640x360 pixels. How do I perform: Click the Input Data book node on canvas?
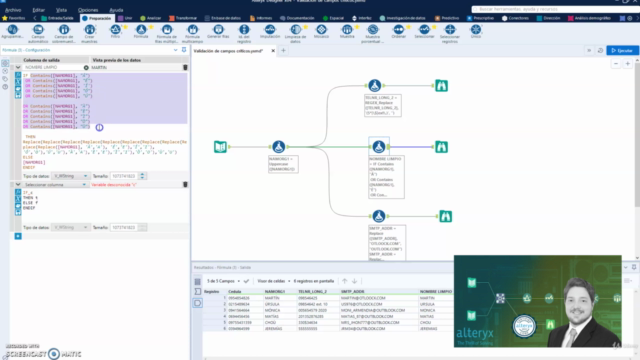[x=220, y=147]
